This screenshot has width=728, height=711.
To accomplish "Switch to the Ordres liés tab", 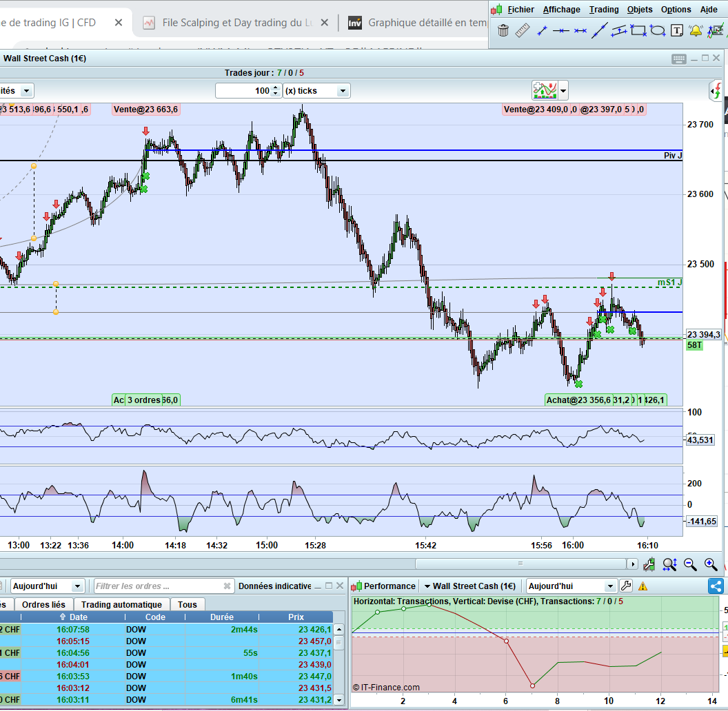I will tap(43, 604).
